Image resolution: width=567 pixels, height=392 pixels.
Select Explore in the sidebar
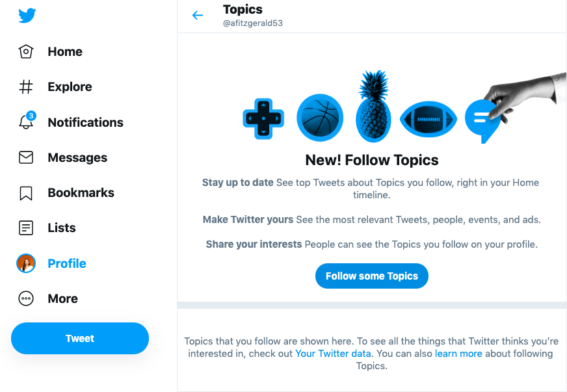70,87
